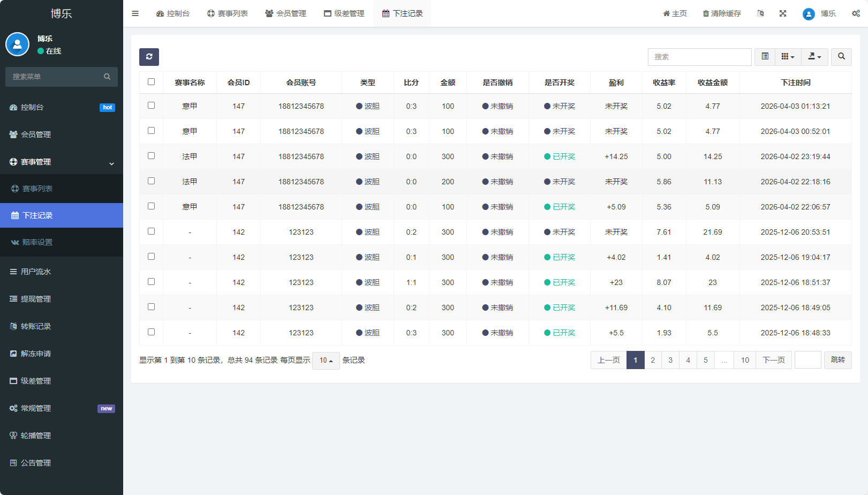Click the page jump number input

[808, 360]
